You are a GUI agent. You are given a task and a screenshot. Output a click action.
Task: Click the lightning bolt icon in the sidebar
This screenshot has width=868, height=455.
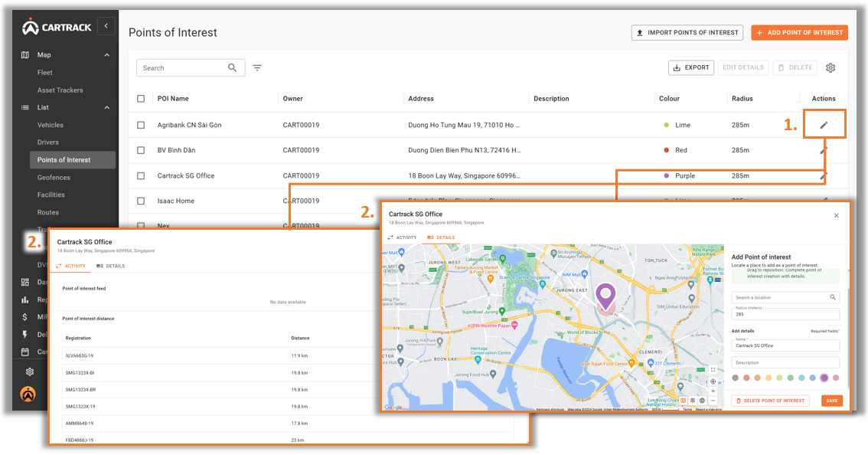25,334
